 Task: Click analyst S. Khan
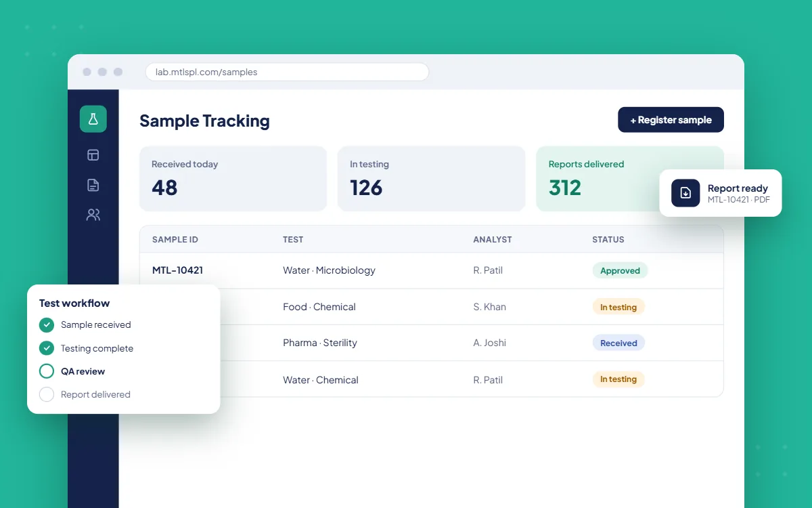click(490, 307)
